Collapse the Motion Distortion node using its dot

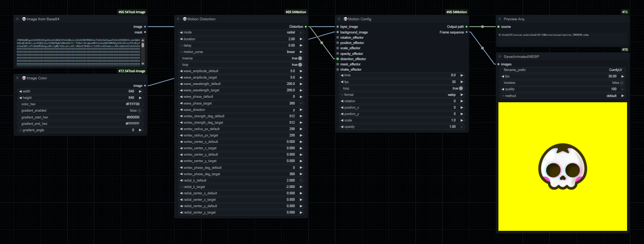179,19
